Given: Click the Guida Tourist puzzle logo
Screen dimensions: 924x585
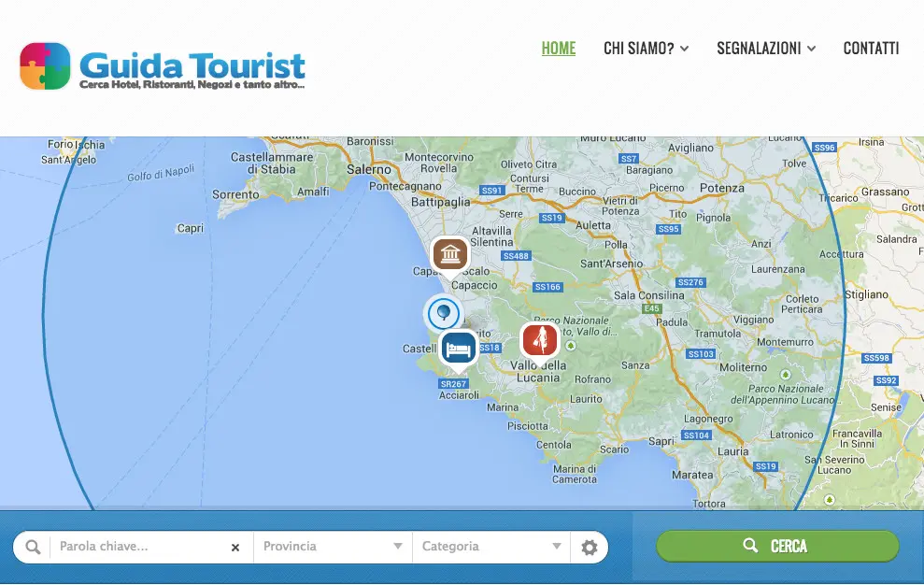Looking at the screenshot, I should (45, 66).
